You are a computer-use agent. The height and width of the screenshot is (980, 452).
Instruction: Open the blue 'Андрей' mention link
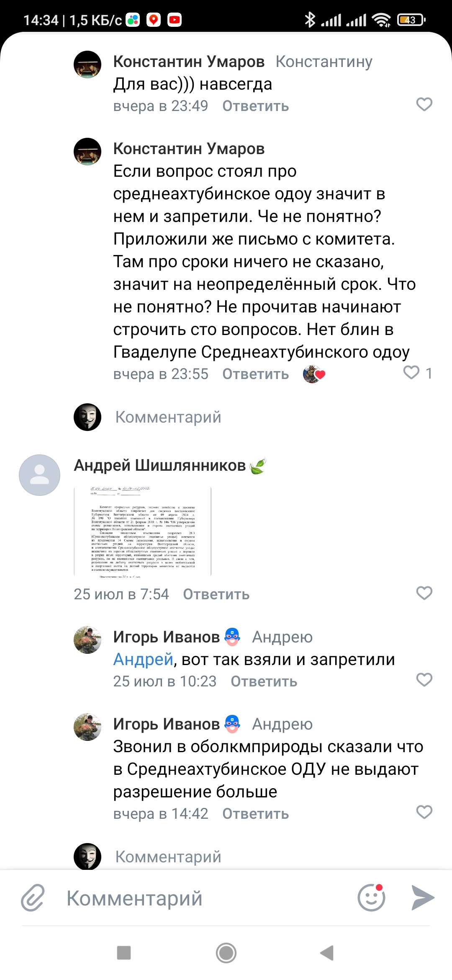(143, 660)
